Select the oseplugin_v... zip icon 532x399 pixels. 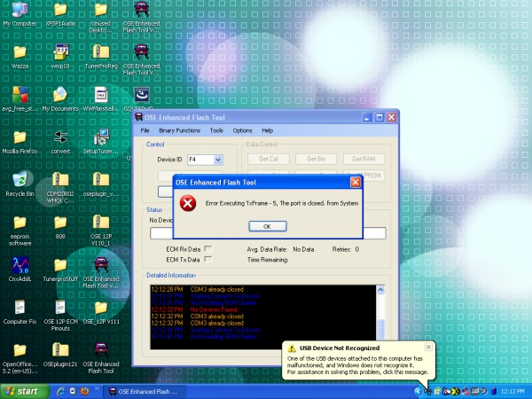coord(101,184)
